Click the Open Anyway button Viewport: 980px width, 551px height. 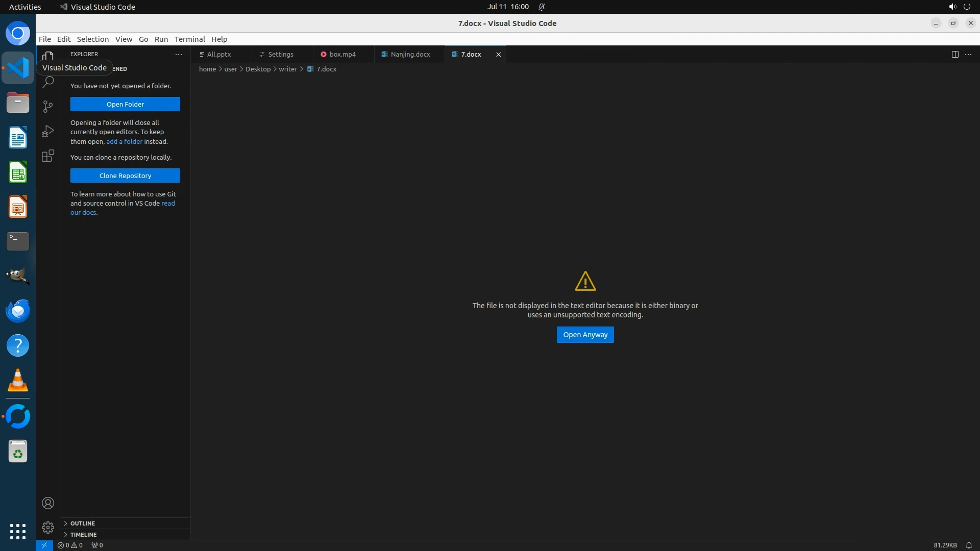pos(585,335)
